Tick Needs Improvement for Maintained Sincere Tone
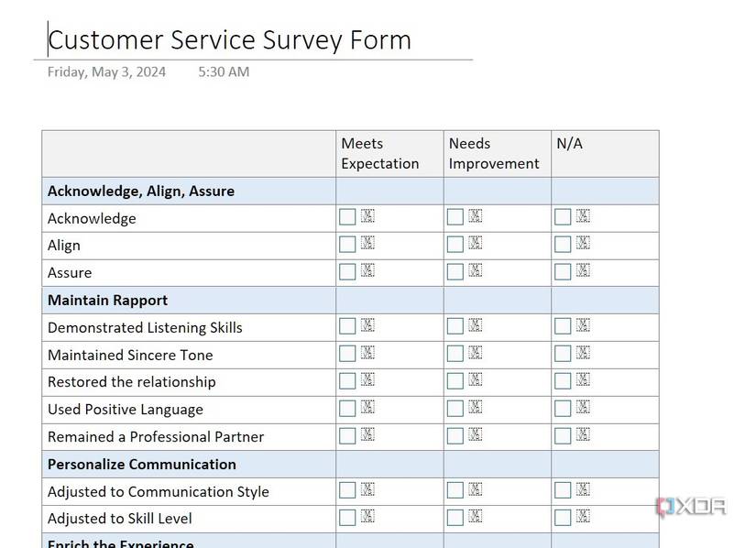 (x=455, y=354)
